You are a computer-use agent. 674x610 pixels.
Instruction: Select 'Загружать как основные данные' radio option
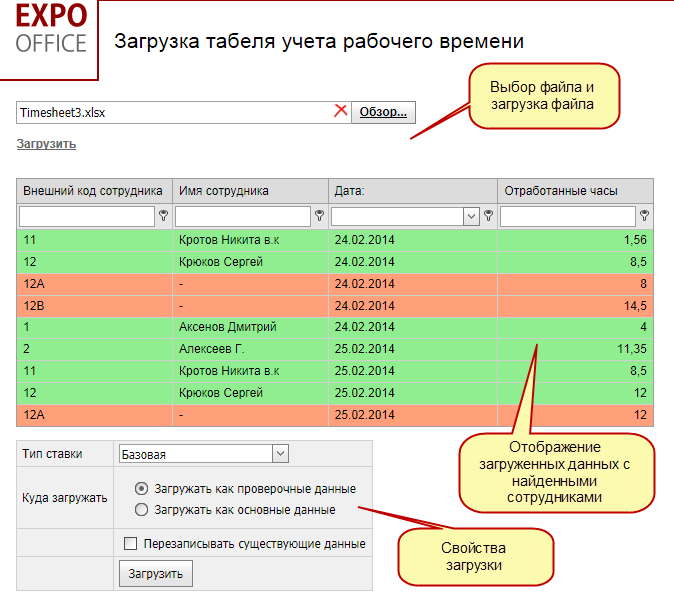pos(142,510)
